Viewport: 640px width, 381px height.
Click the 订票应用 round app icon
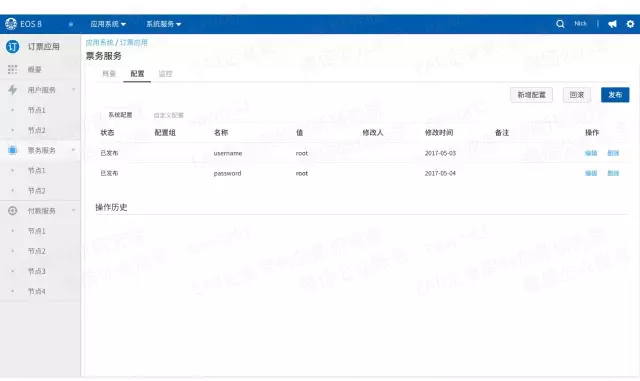(13, 47)
